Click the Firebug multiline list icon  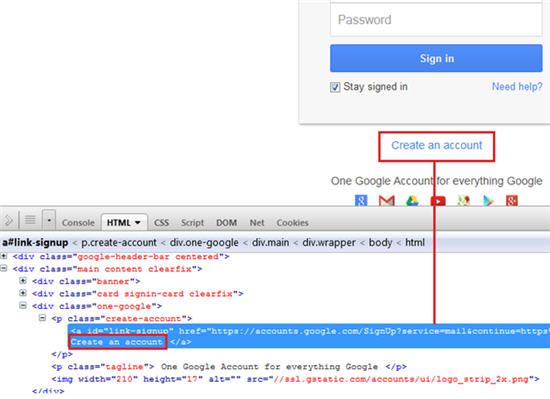coord(30,220)
